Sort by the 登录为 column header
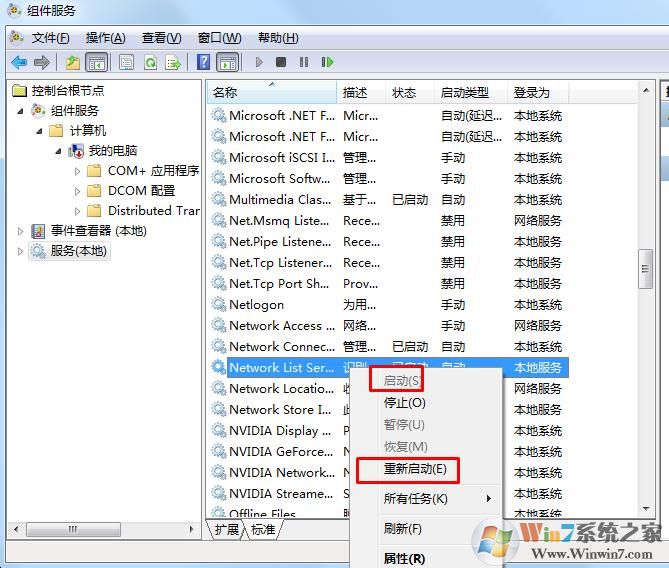Viewport: 669px width, 568px height. point(538,92)
